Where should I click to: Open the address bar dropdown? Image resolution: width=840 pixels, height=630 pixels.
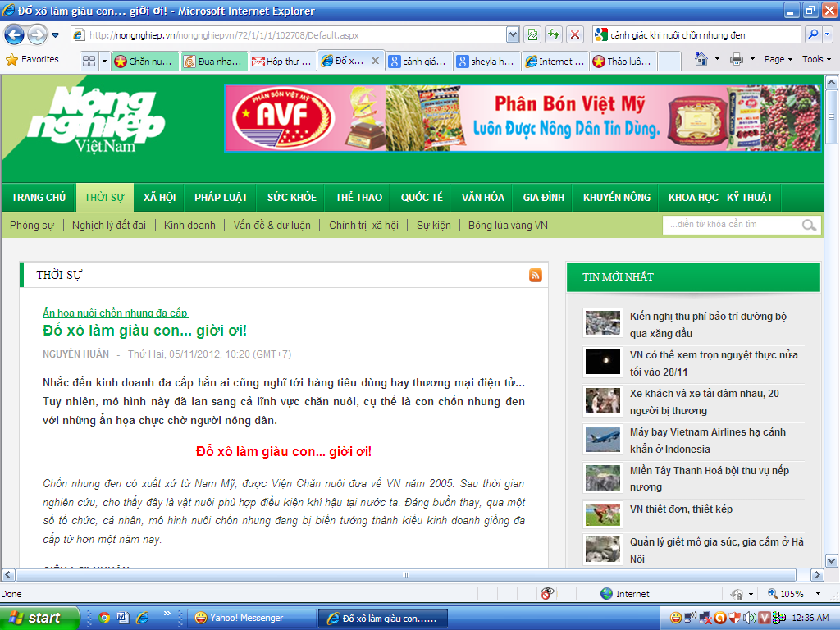click(513, 35)
